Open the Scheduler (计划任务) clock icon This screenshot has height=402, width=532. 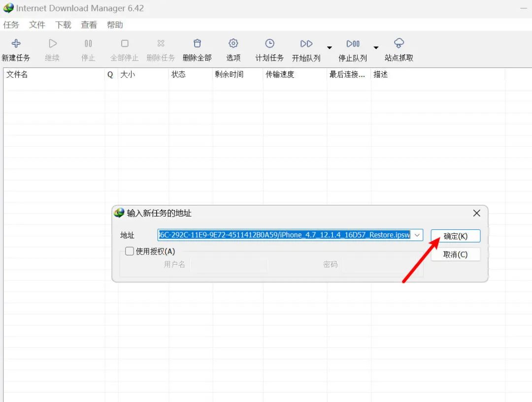(270, 43)
